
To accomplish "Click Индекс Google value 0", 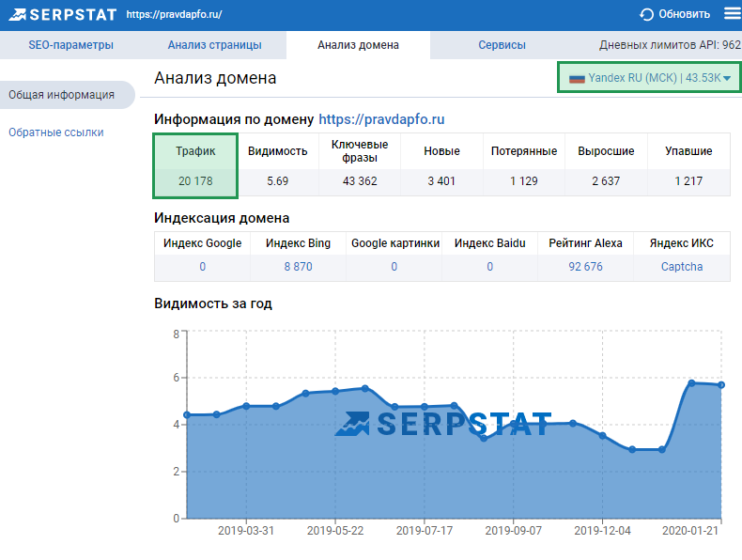I will point(203,267).
